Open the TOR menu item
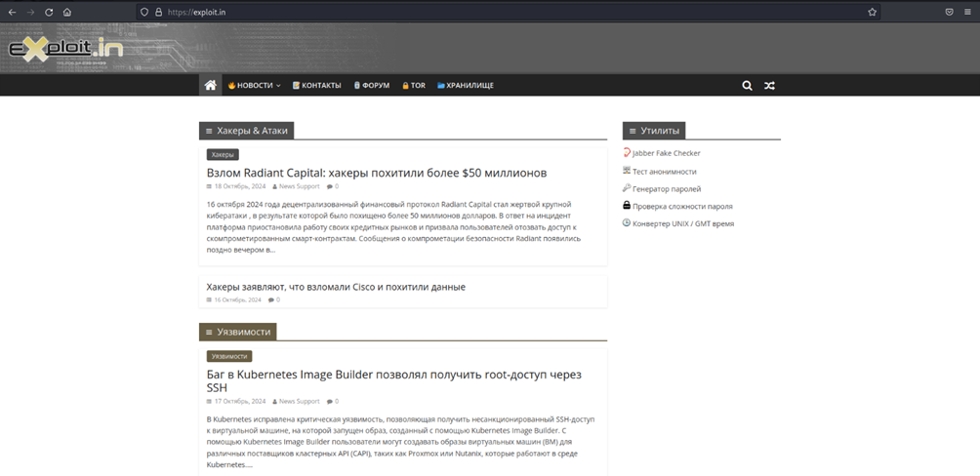This screenshot has width=980, height=476. pyautogui.click(x=414, y=86)
